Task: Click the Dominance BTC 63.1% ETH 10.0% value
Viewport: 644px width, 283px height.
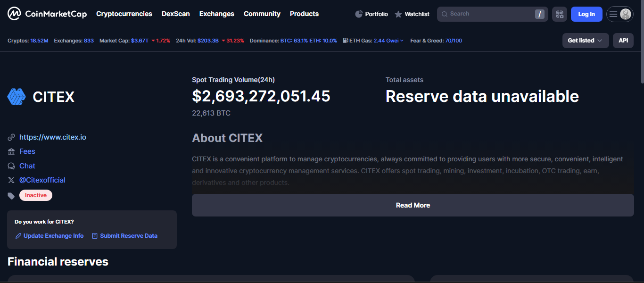Action: pyautogui.click(x=309, y=41)
